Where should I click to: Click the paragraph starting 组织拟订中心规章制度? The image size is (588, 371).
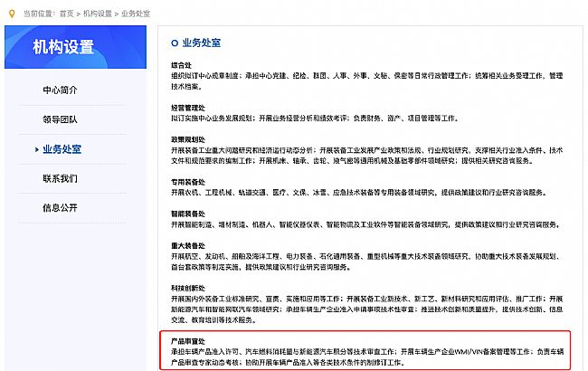pos(367,81)
